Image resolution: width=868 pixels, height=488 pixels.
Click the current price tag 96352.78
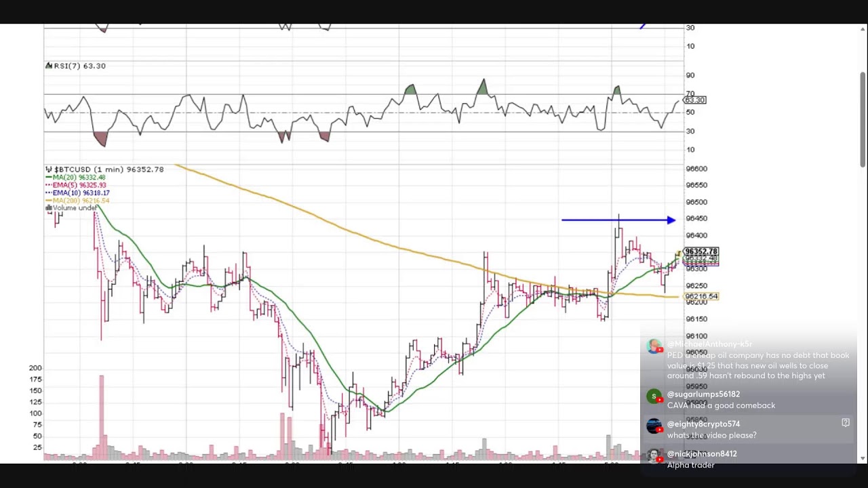tap(701, 252)
